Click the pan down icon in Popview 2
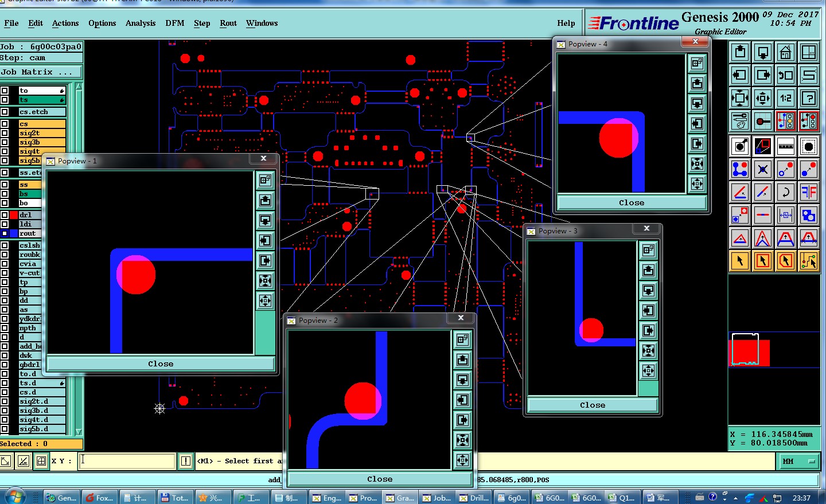This screenshot has width=826, height=504. click(x=462, y=380)
